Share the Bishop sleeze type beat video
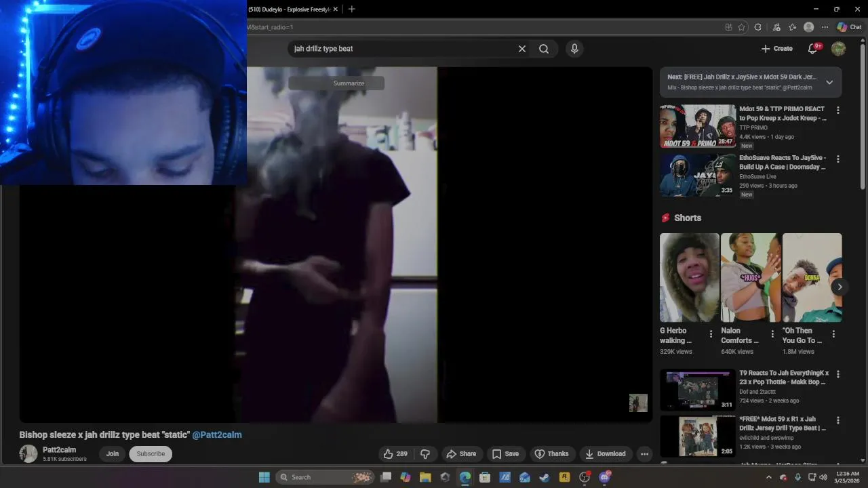 tap(461, 454)
